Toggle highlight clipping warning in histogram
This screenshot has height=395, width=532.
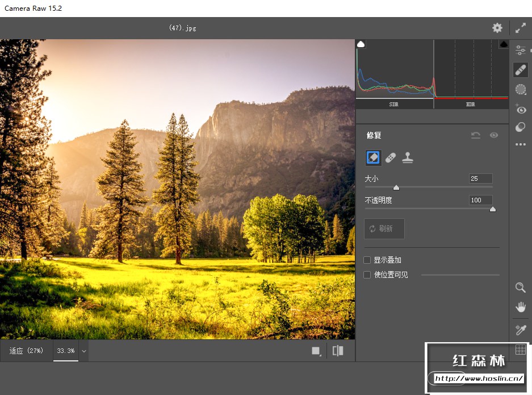pos(504,44)
